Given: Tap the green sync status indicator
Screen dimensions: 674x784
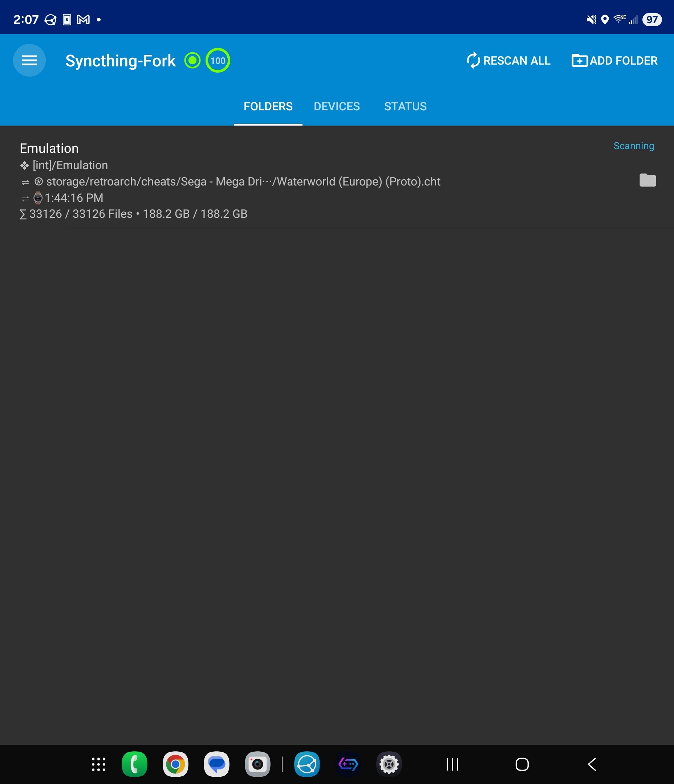Looking at the screenshot, I should [x=192, y=61].
